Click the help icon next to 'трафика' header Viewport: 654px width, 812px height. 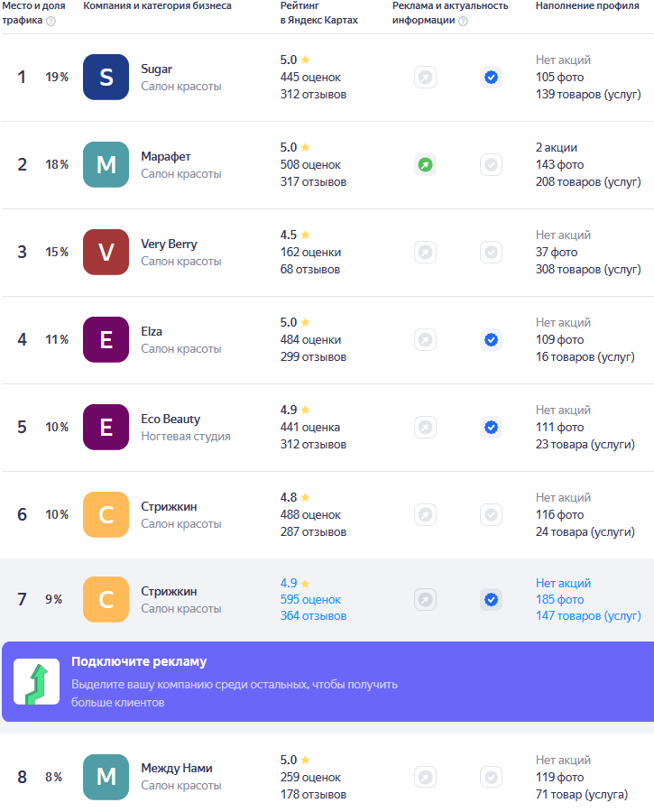(51, 22)
